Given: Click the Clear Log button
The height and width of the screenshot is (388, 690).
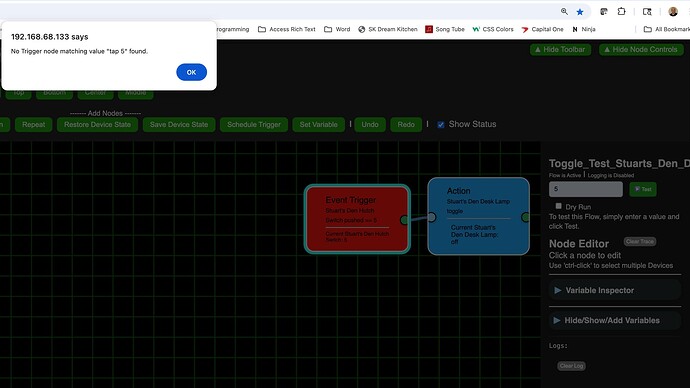Looking at the screenshot, I should 571,366.
